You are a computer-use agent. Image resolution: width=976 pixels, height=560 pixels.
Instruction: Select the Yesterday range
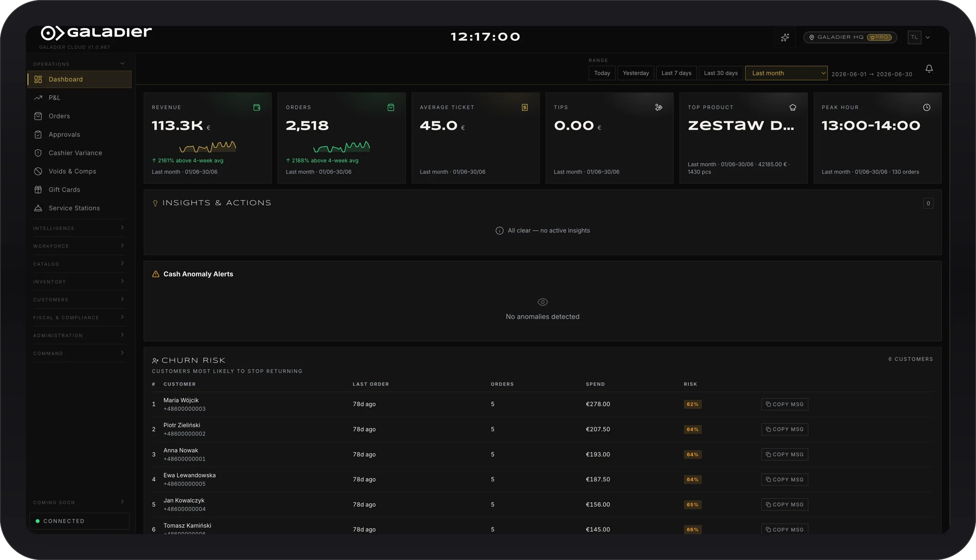pos(636,73)
